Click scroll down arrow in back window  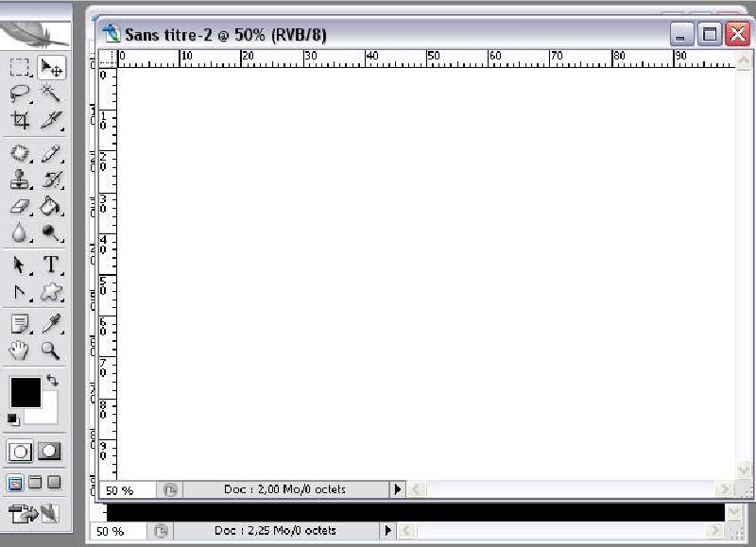tap(733, 512)
